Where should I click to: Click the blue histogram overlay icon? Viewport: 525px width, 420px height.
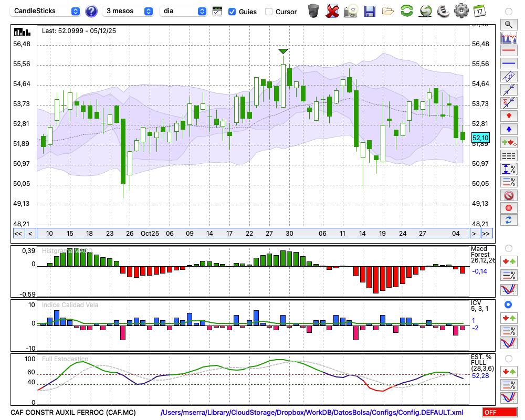tap(509, 37)
